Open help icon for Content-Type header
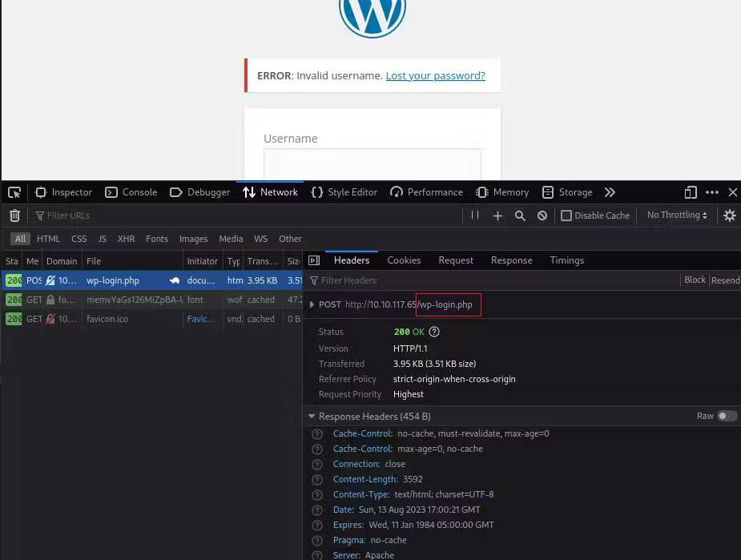This screenshot has height=560, width=741. (317, 495)
